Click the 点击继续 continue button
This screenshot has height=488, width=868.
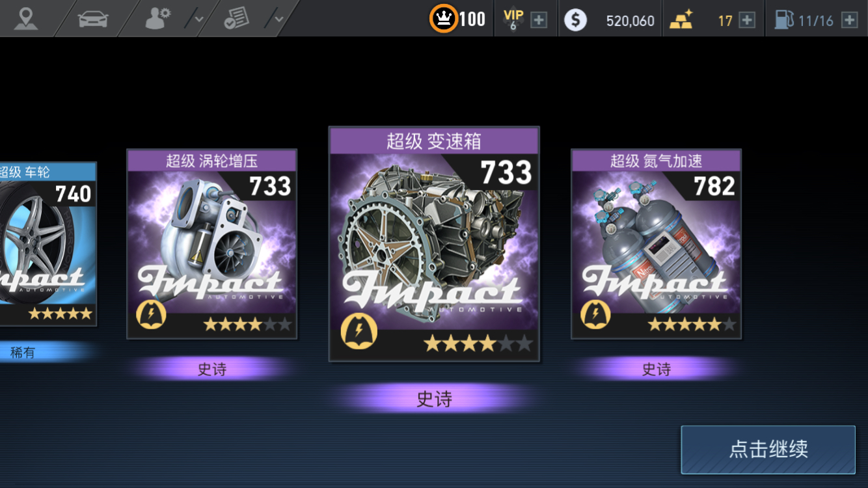point(768,450)
